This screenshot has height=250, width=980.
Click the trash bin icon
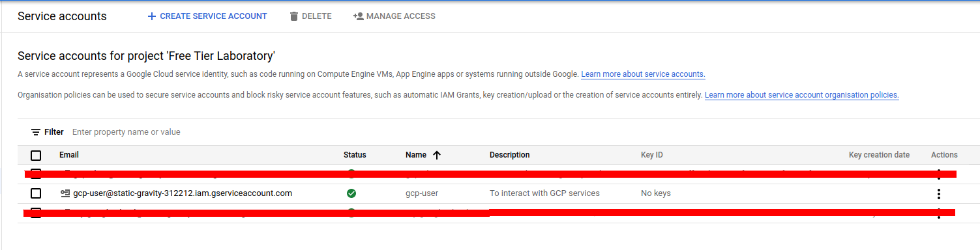tap(294, 16)
